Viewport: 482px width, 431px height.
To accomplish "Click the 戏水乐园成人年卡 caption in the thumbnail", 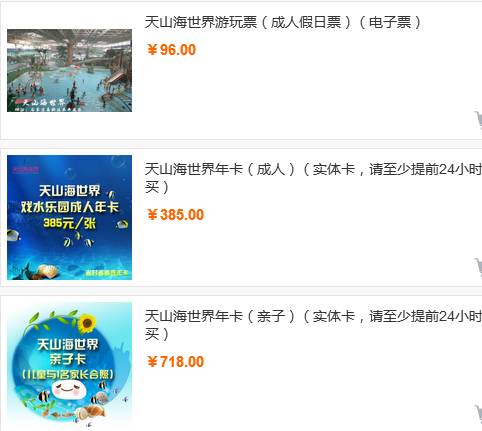I will (x=69, y=207).
